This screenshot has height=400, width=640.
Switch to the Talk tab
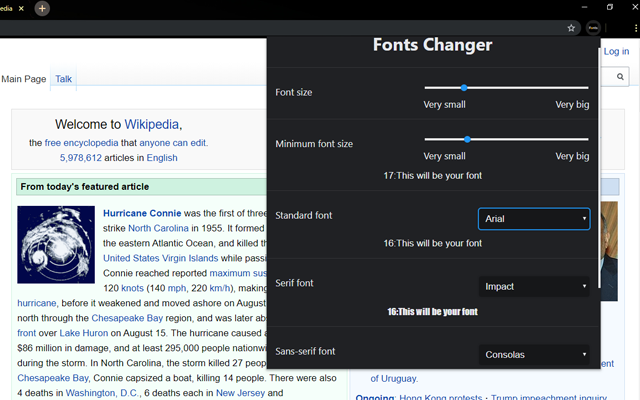(x=63, y=79)
